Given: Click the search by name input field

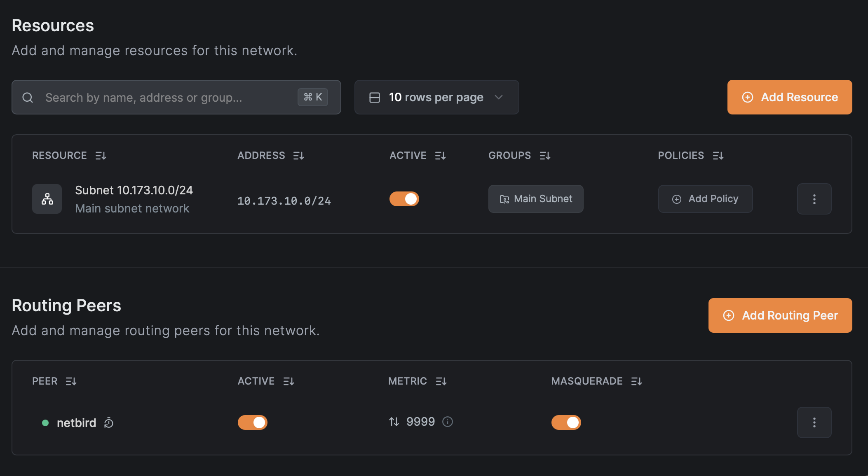Looking at the screenshot, I should pos(165,97).
